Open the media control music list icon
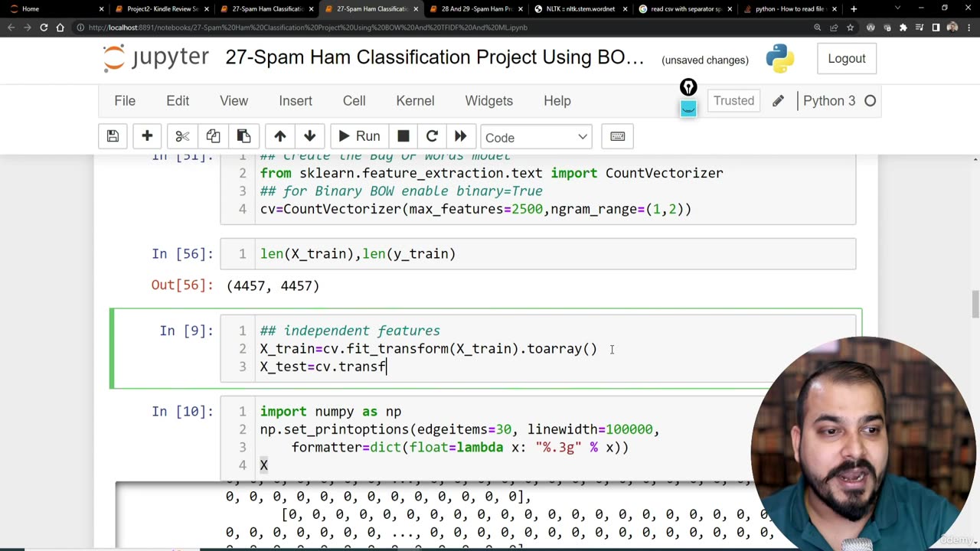The height and width of the screenshot is (551, 980). click(x=920, y=28)
